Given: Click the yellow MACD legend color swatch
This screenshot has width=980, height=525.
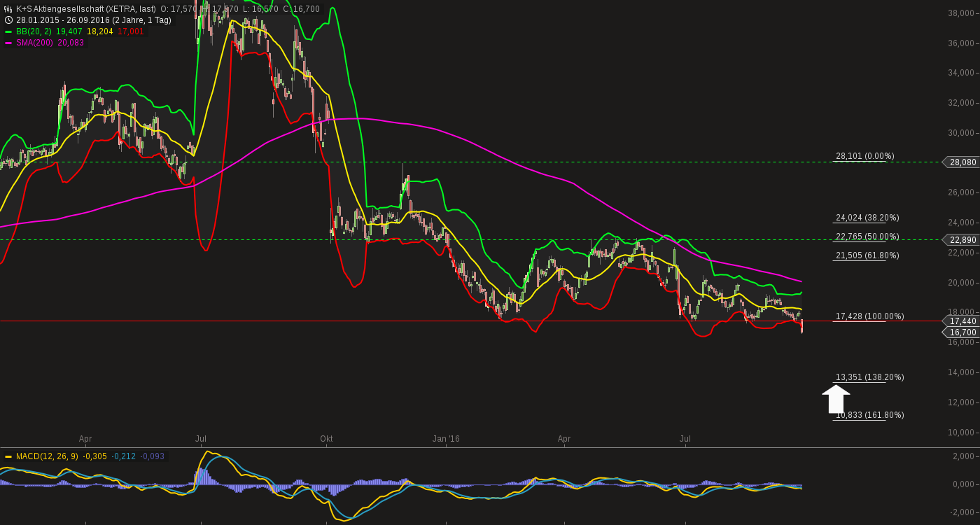Looking at the screenshot, I should [8, 456].
